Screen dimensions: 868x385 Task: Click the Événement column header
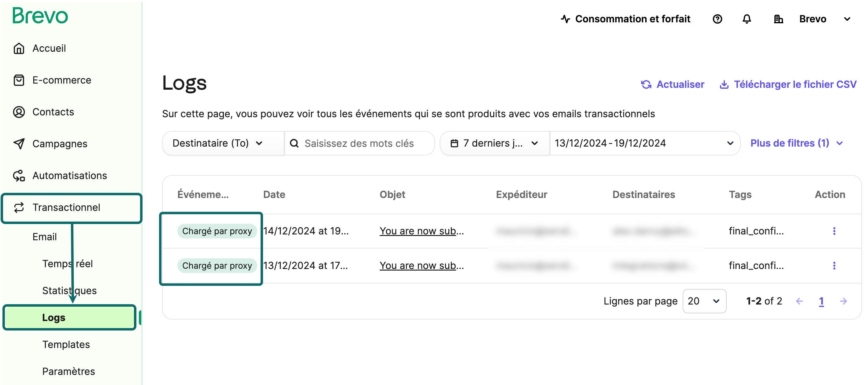tap(203, 195)
